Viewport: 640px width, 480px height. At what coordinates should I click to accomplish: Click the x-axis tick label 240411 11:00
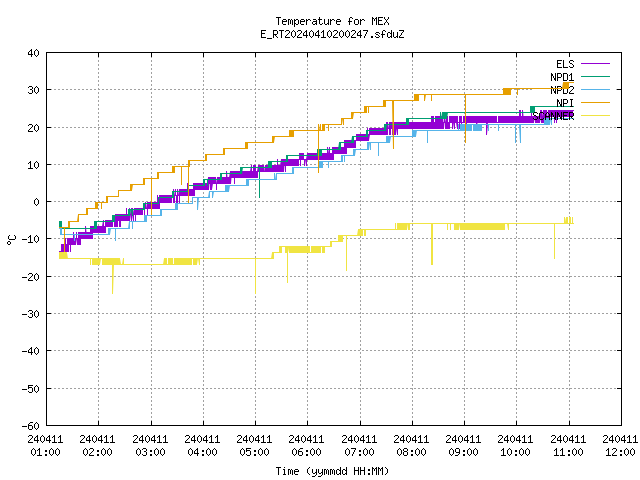pyautogui.click(x=568, y=446)
